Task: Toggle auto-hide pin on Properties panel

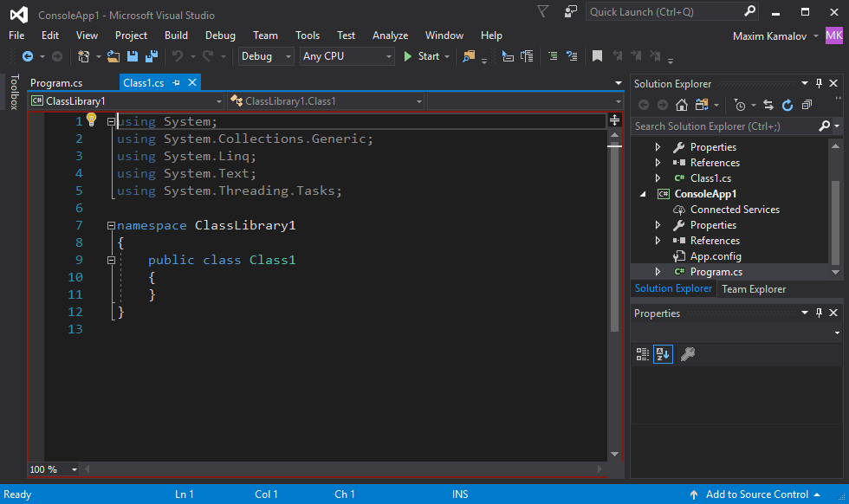Action: pos(819,313)
